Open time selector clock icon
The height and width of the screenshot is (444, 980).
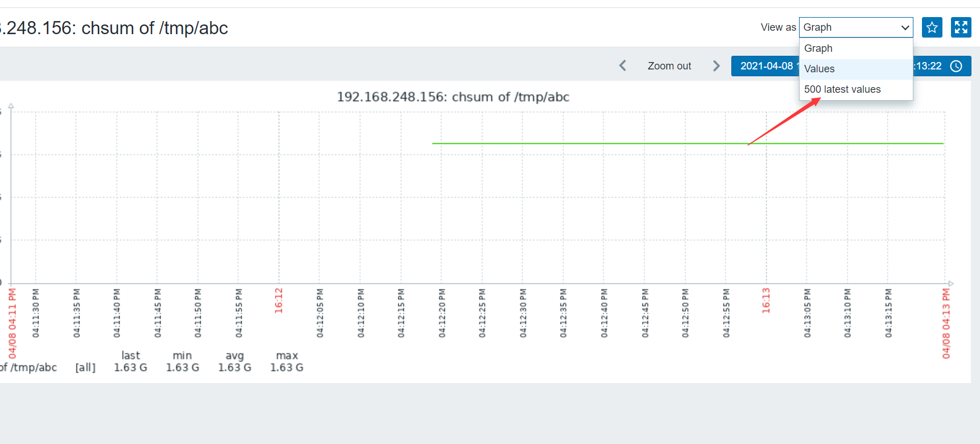point(957,66)
